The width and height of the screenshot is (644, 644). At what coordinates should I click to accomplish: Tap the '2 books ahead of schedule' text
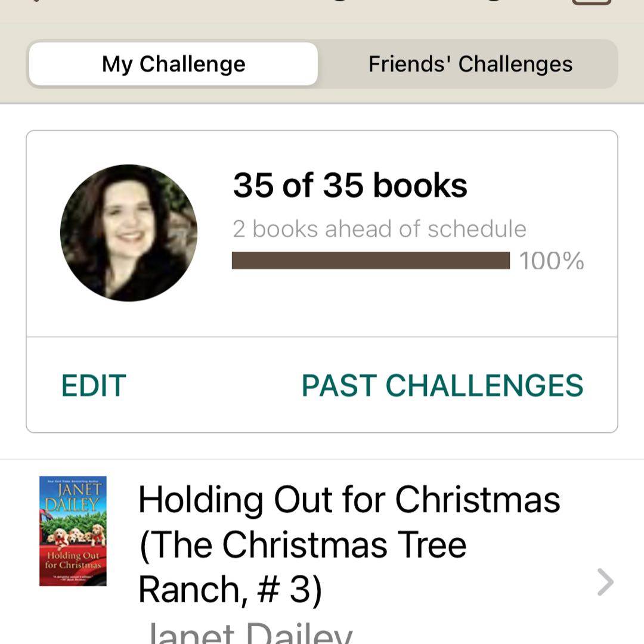tap(379, 229)
